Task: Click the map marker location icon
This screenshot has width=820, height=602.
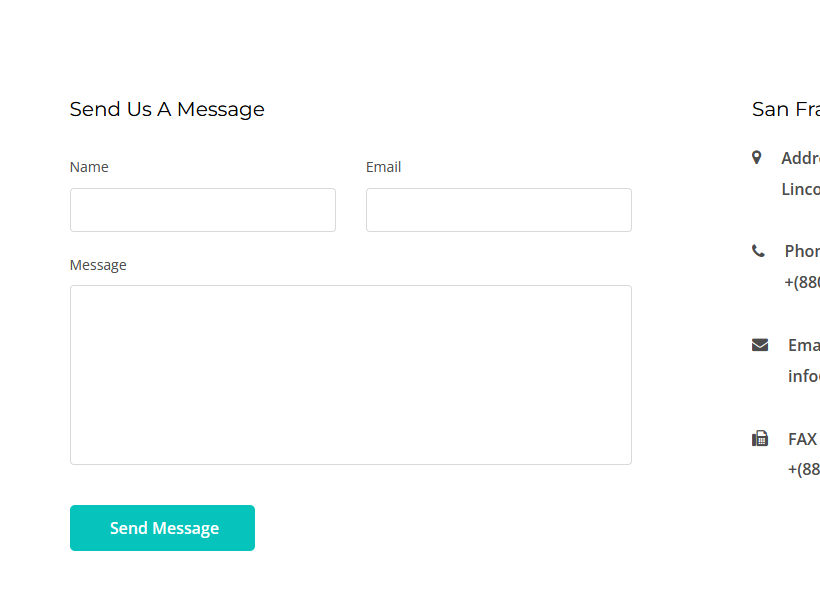Action: click(x=757, y=157)
